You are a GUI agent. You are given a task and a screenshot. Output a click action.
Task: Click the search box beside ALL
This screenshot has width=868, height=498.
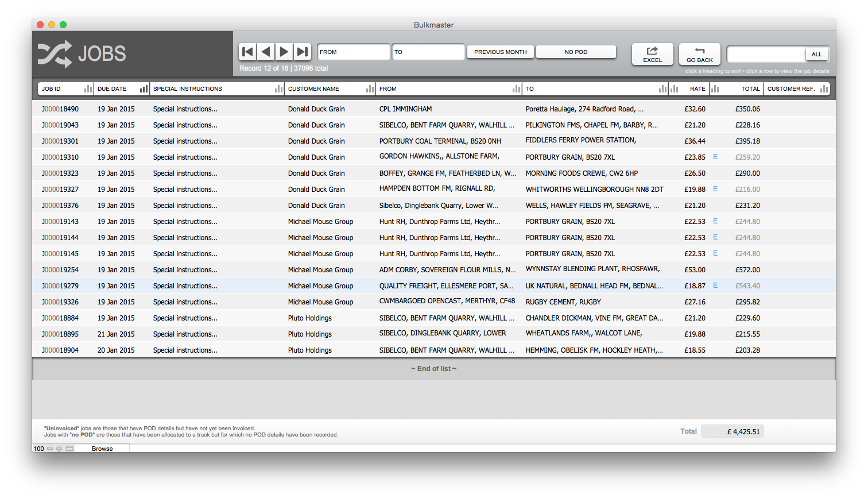(x=766, y=54)
